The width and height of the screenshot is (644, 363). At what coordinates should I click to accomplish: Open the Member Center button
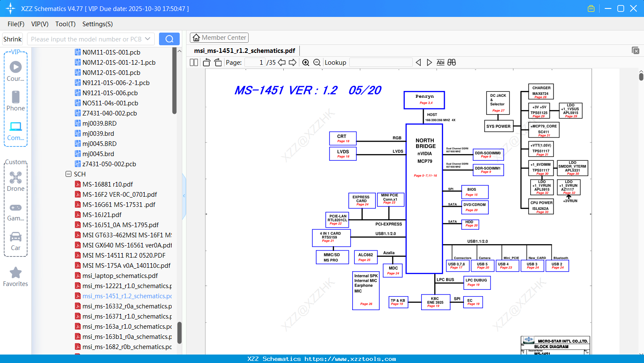coord(219,38)
